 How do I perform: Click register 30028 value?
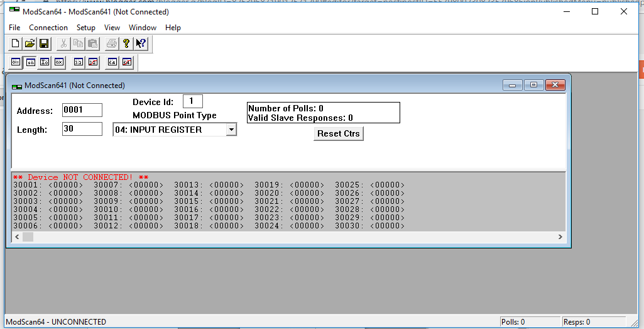388,209
